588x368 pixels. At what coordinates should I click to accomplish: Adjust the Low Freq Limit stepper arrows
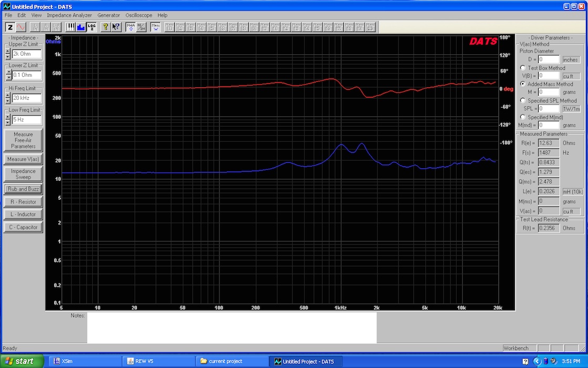8,120
